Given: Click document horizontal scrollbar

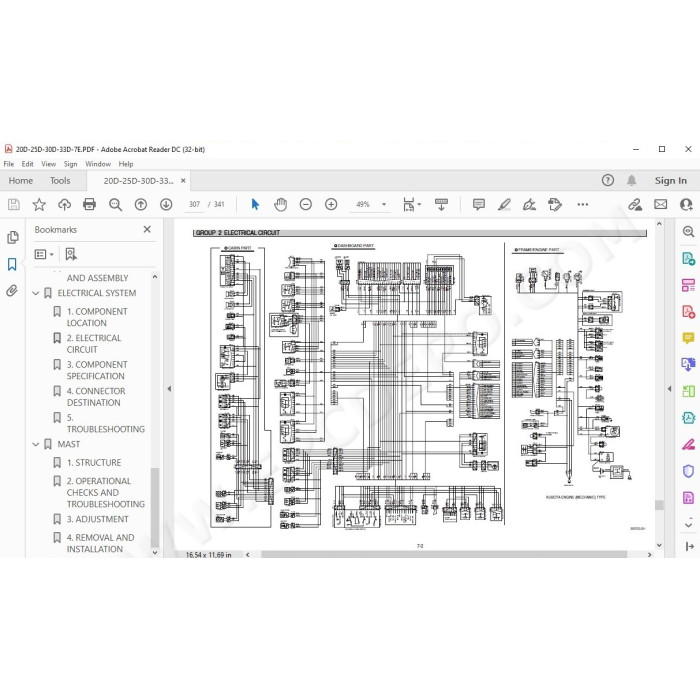Looking at the screenshot, I should [444, 554].
